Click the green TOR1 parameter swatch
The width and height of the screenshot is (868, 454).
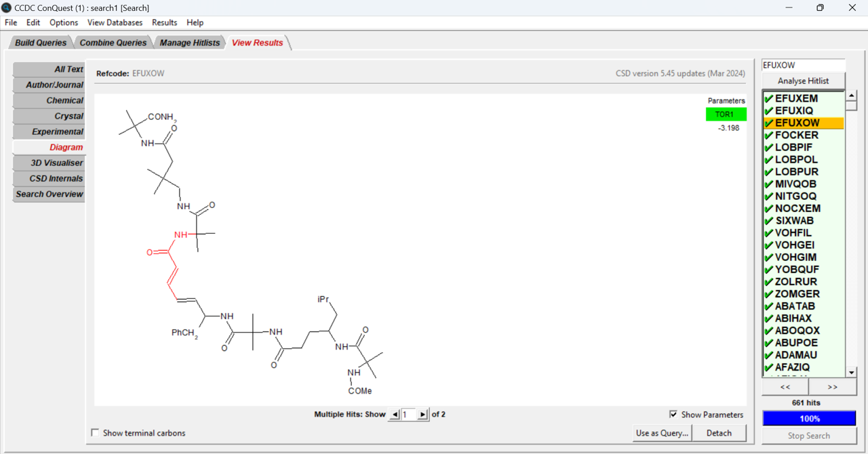pos(726,114)
